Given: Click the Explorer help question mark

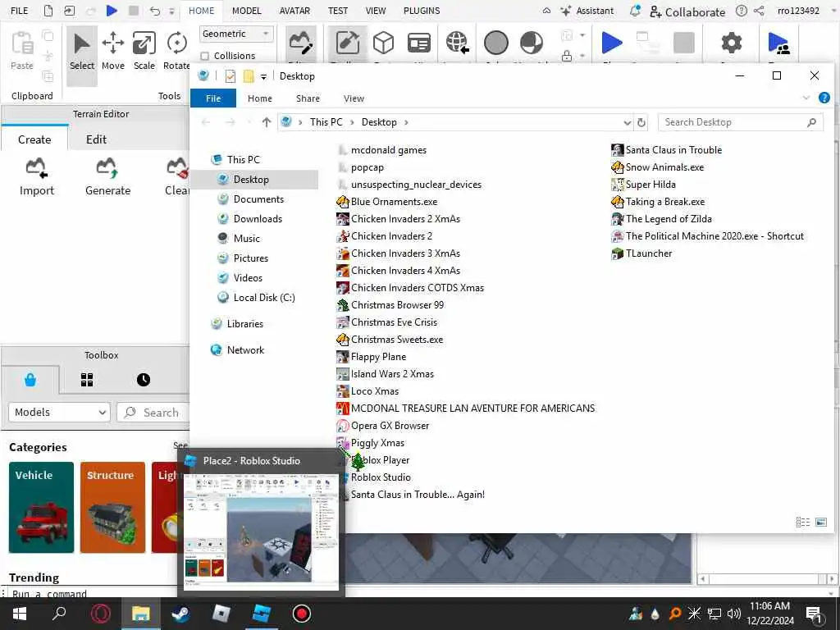Looking at the screenshot, I should coord(824,98).
